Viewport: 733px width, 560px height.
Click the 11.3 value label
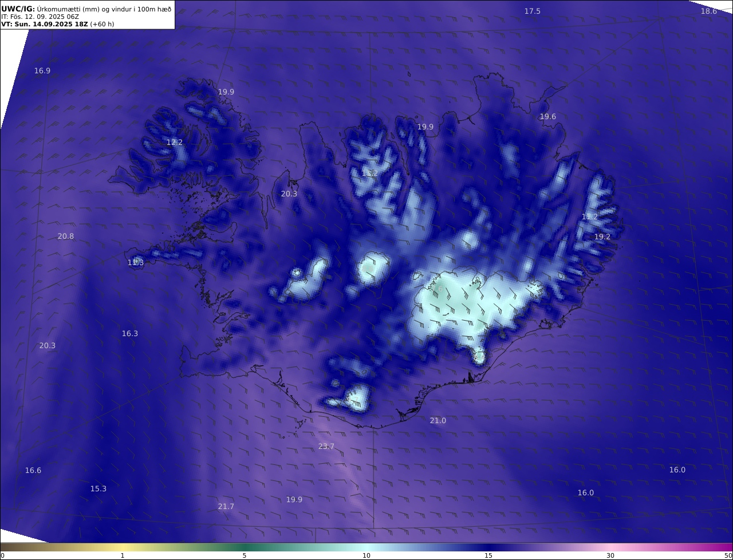[x=136, y=262]
